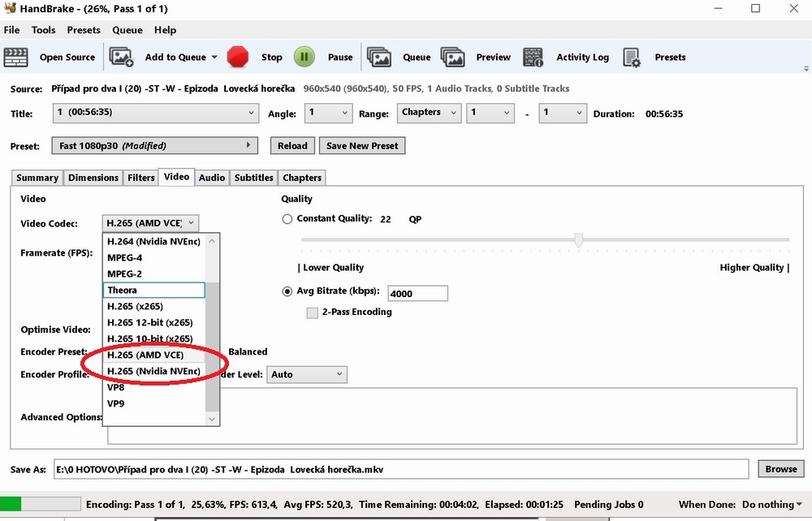812x521 pixels.
Task: Click the Advanced Options text box
Action: (x=452, y=416)
